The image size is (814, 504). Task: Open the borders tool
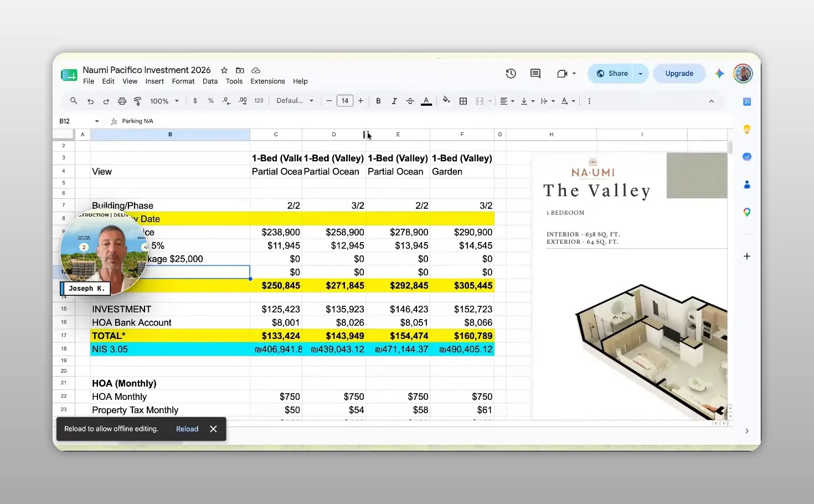pyautogui.click(x=463, y=101)
